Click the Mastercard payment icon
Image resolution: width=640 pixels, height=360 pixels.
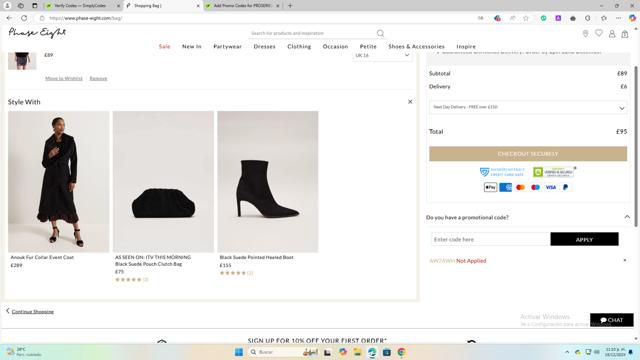(520, 187)
